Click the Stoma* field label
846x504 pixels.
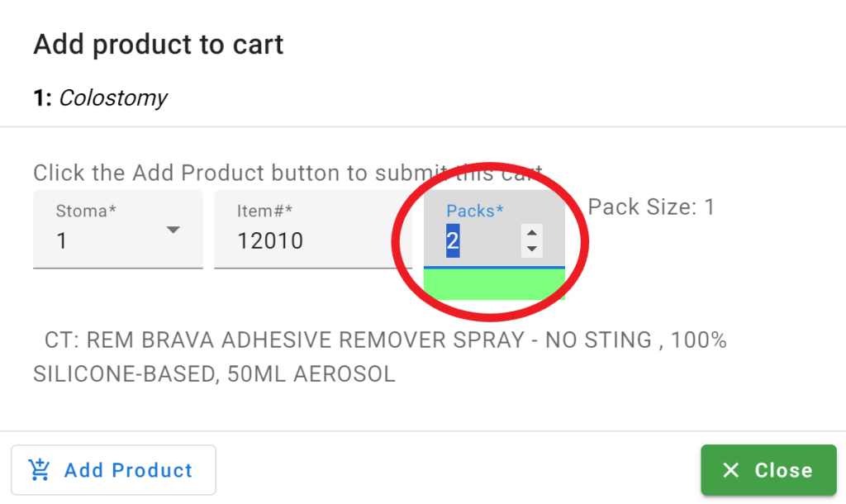[86, 211]
